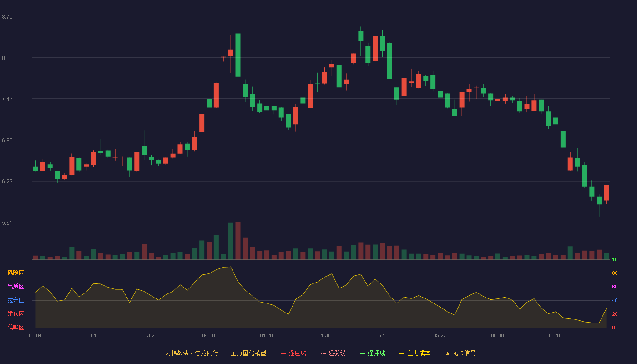Click the 低吸区 zone label
This screenshot has width=637, height=364.
pyautogui.click(x=15, y=328)
